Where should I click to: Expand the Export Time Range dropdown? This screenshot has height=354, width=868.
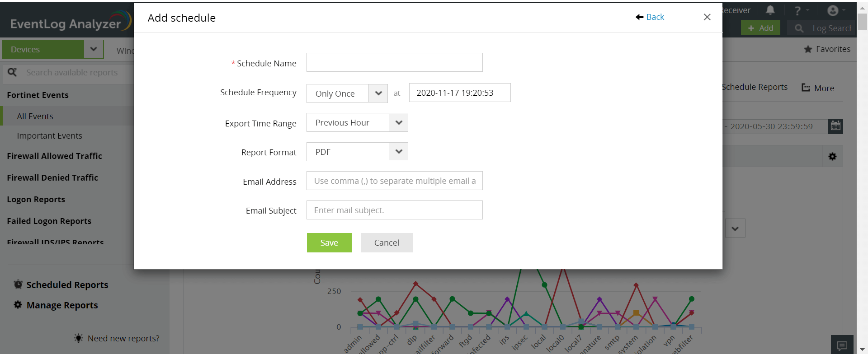pos(357,122)
